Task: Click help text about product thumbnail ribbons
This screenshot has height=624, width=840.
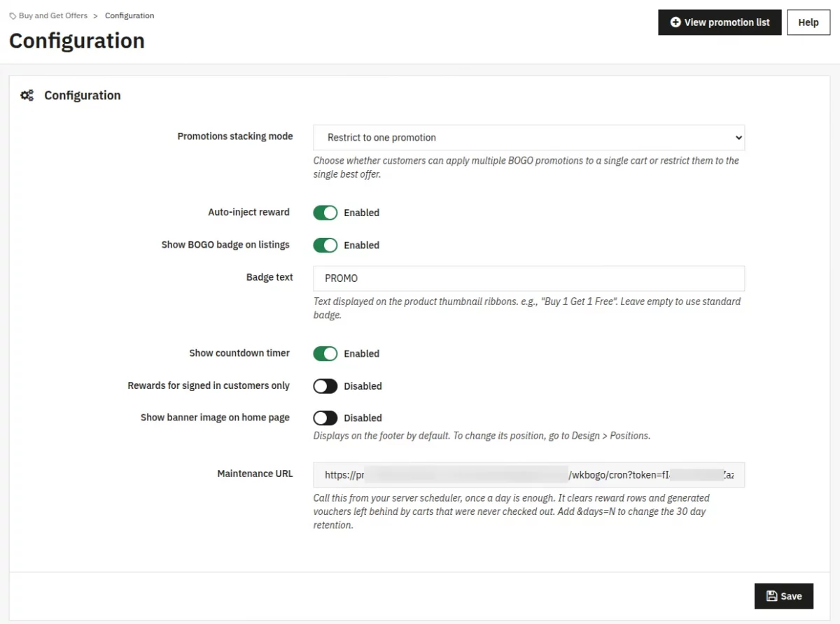Action: tap(527, 309)
